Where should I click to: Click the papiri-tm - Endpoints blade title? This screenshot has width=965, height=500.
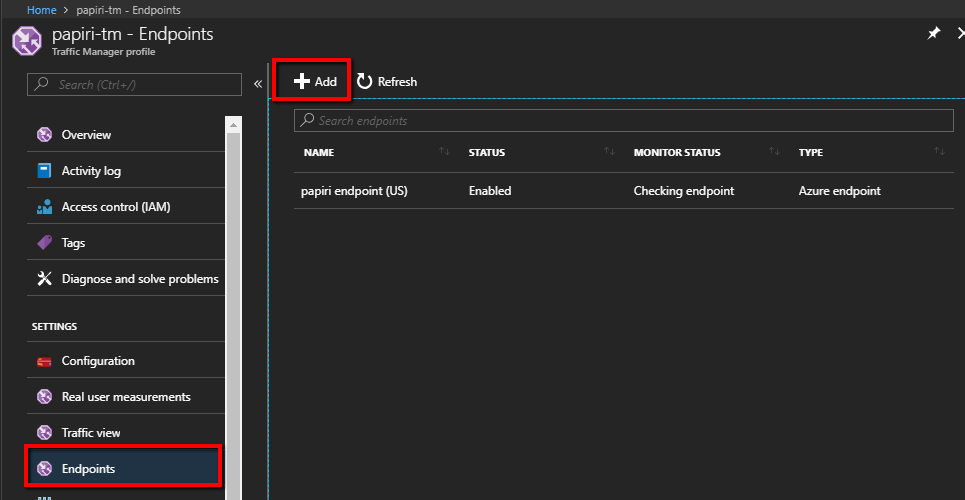(x=132, y=34)
